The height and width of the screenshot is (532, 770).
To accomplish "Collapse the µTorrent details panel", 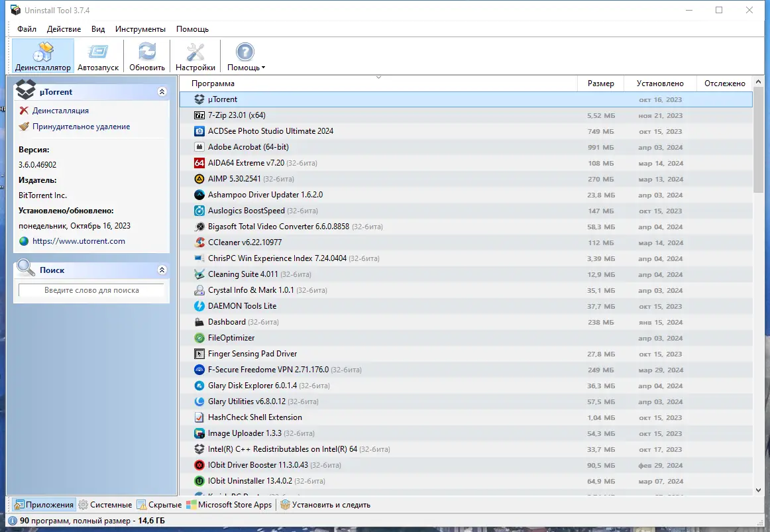I will coord(162,92).
